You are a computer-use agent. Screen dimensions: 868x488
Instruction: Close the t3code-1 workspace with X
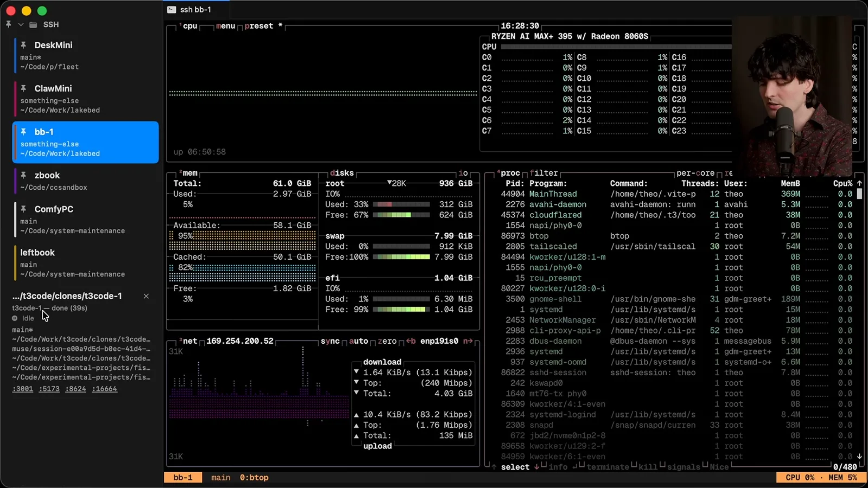coord(146,296)
